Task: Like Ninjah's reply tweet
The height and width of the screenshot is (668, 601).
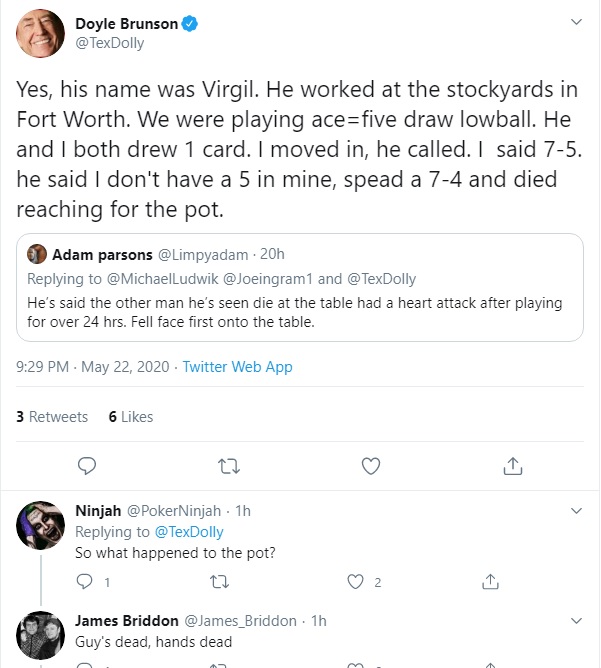Action: [x=355, y=582]
